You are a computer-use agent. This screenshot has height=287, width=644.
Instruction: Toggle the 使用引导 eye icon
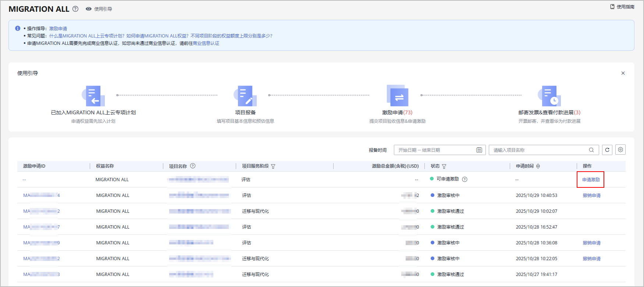89,9
